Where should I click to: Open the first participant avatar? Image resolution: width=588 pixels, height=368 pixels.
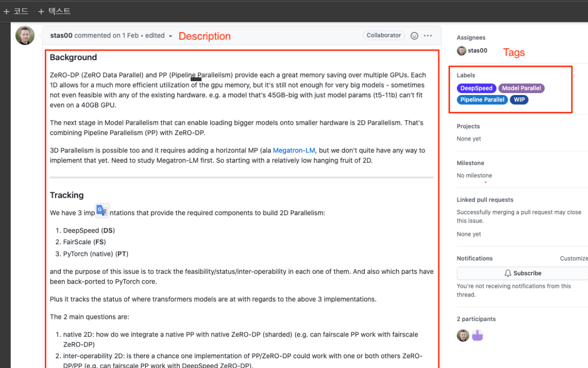[463, 336]
